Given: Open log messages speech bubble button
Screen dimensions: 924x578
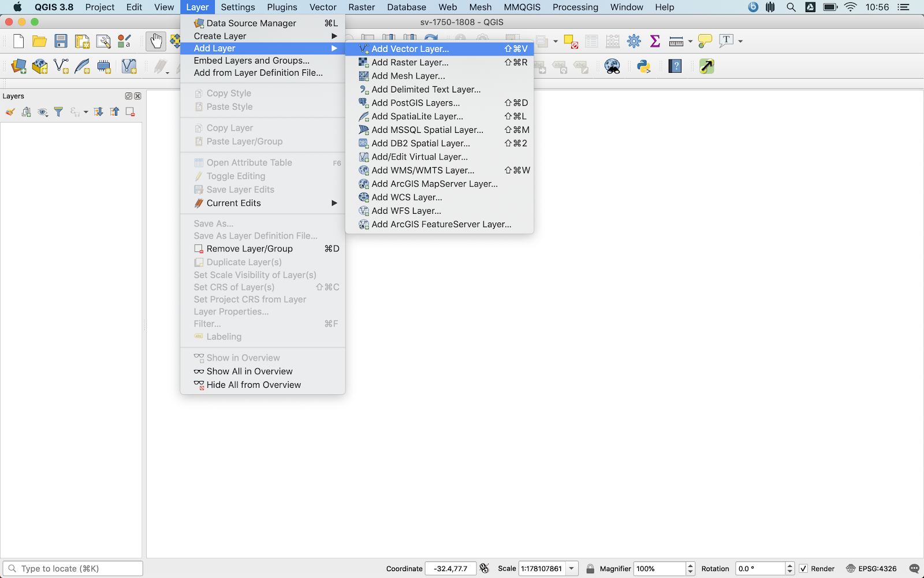Looking at the screenshot, I should pos(914,569).
